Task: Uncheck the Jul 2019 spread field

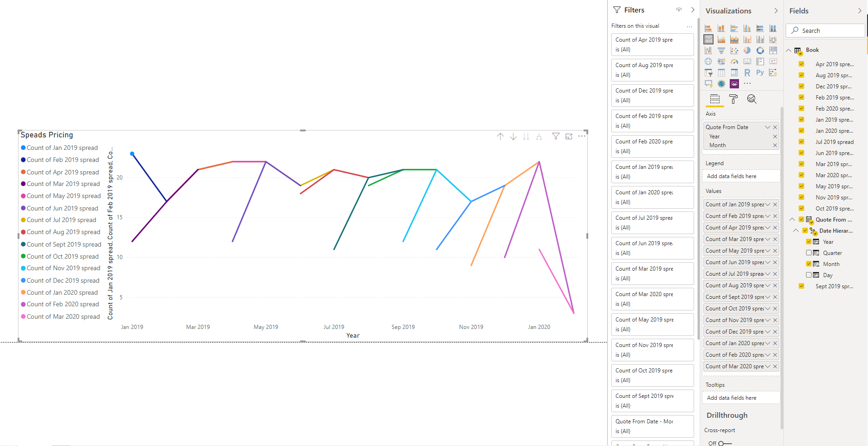Action: click(801, 142)
